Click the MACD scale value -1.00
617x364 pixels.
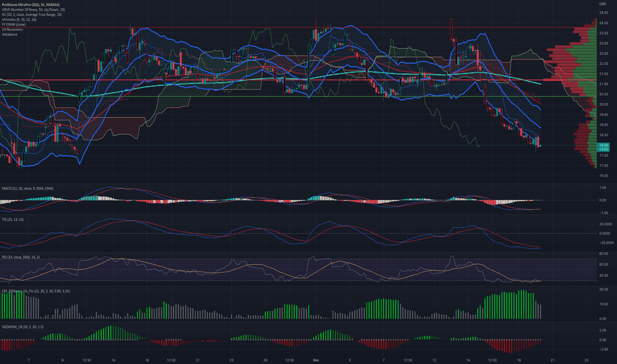point(602,213)
